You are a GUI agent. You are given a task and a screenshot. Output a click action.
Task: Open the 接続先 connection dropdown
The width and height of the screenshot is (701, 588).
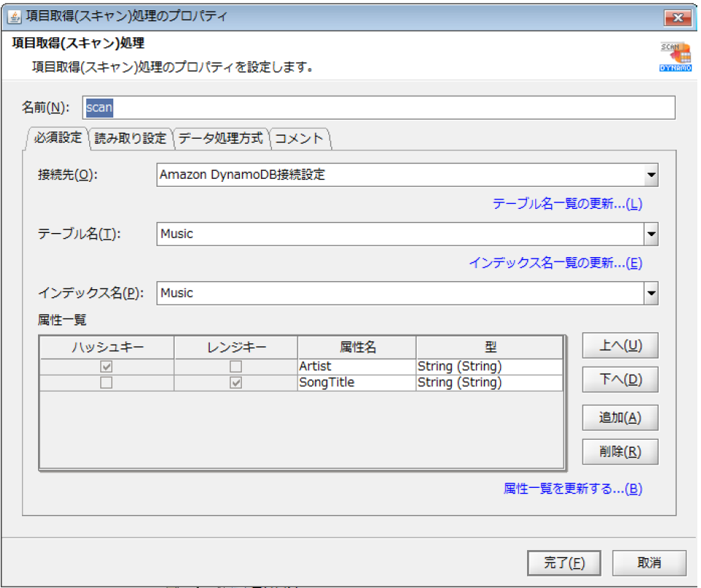pos(650,175)
